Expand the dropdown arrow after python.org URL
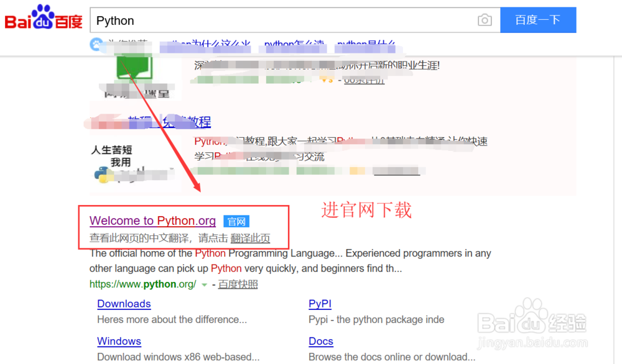 point(204,284)
